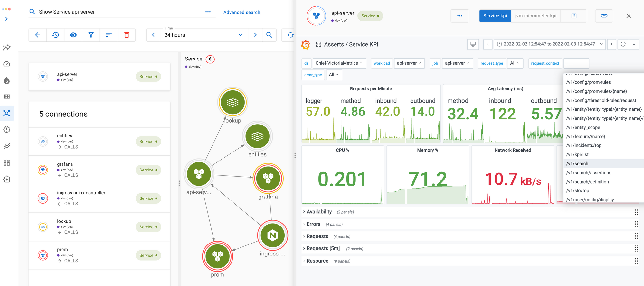Click the request_context input field
Image resolution: width=644 pixels, height=286 pixels.
(x=576, y=63)
